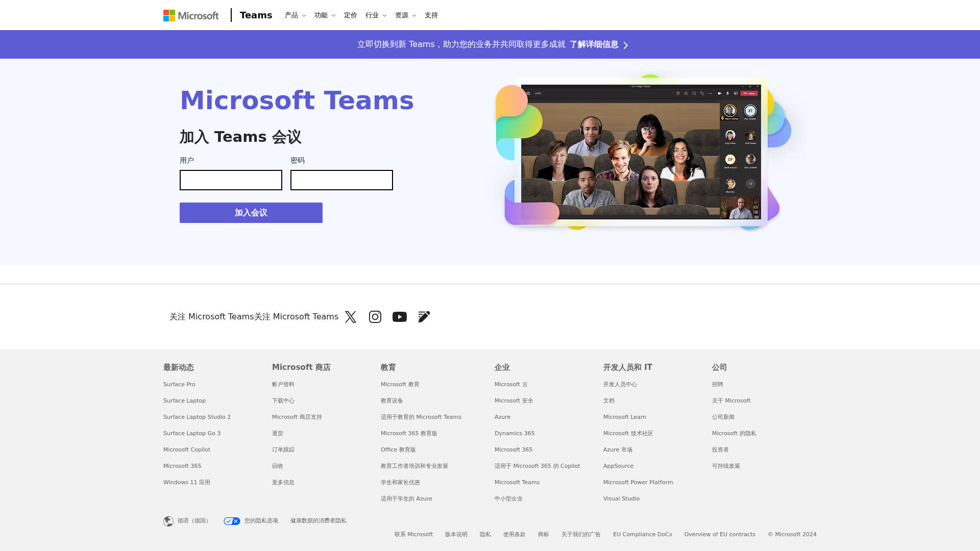Open 商标 footer link
Viewport: 980px width, 551px height.
click(544, 534)
